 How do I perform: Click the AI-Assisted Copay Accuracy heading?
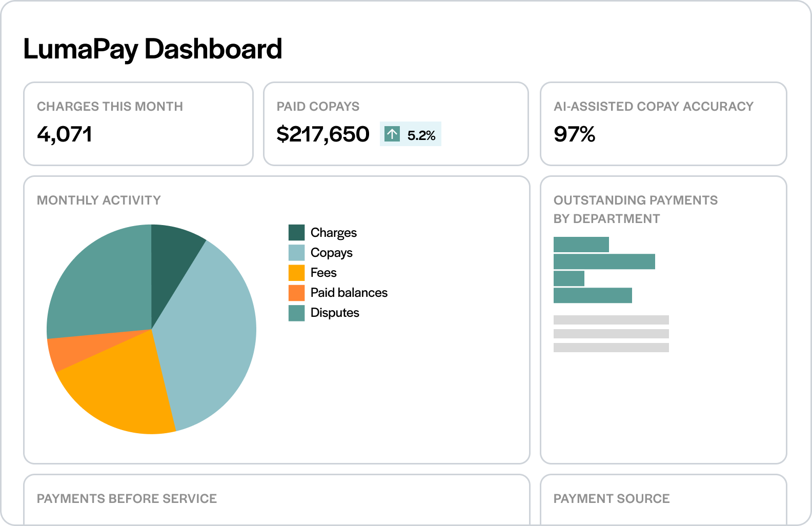point(654,107)
